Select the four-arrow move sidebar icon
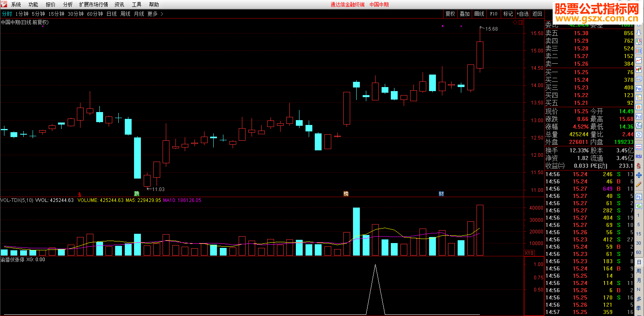 (x=639, y=175)
